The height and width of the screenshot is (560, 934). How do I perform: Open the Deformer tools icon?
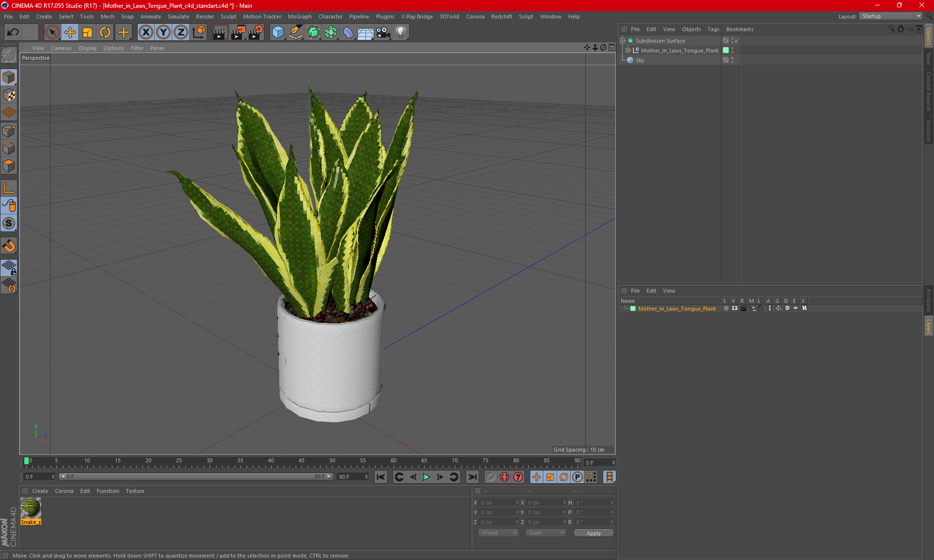coord(348,33)
